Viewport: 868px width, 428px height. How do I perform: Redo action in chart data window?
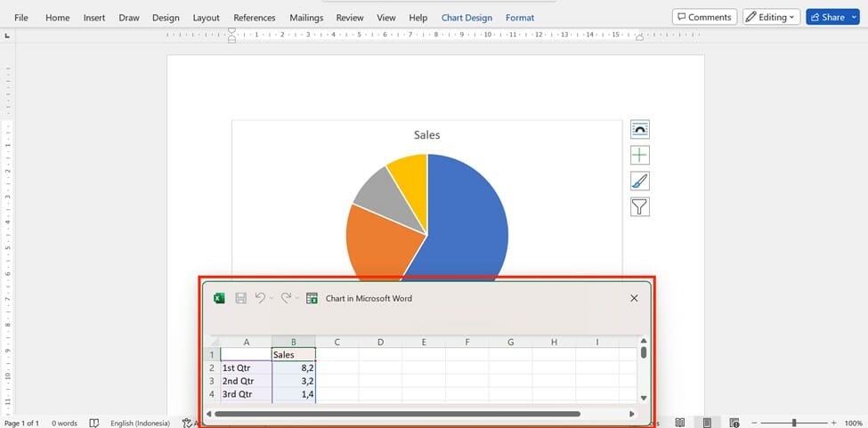(x=286, y=298)
